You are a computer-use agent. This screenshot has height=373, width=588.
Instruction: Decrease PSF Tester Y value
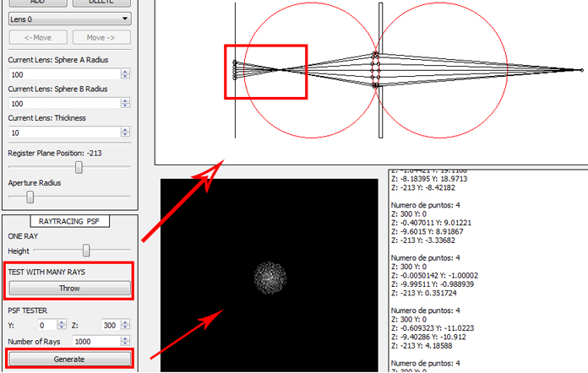coord(62,327)
